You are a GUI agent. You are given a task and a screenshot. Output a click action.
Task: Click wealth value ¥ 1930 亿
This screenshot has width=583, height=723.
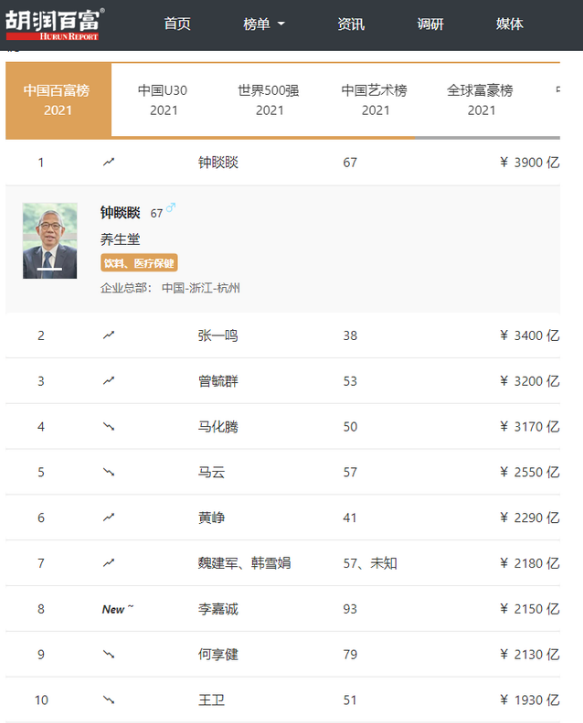[x=529, y=700]
